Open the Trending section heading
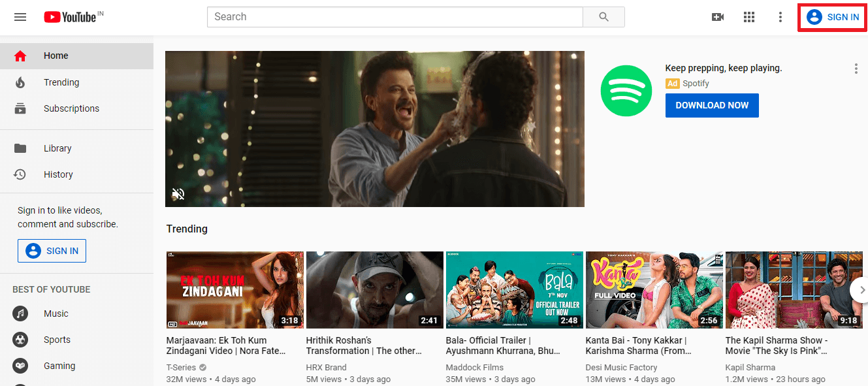The height and width of the screenshot is (386, 868). pos(187,229)
